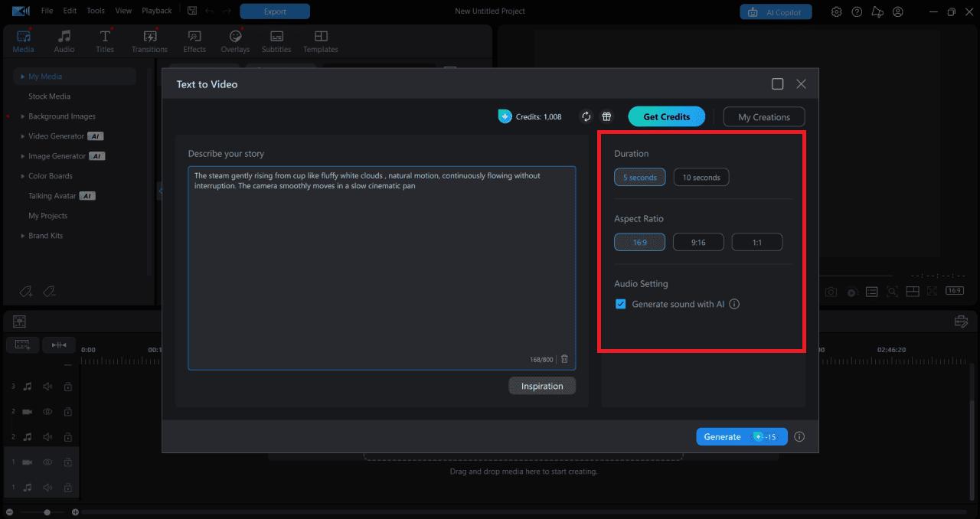This screenshot has height=519, width=980.
Task: Open the gift rewards icon
Action: pos(606,116)
